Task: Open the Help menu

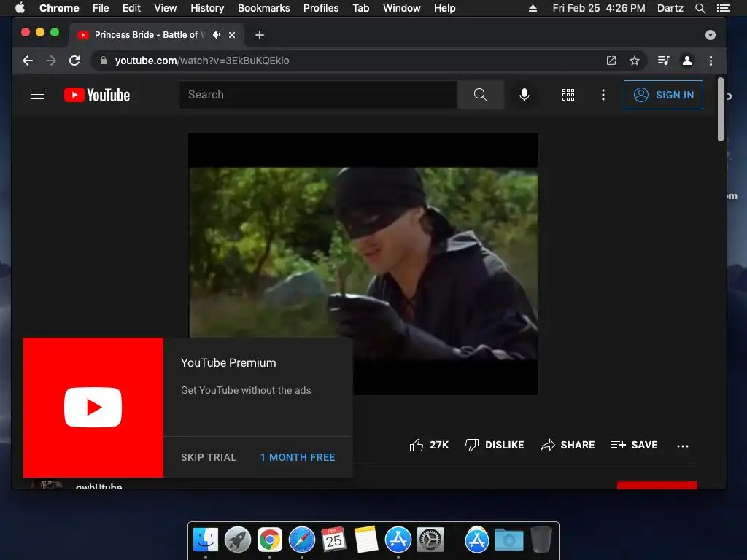Action: click(444, 8)
